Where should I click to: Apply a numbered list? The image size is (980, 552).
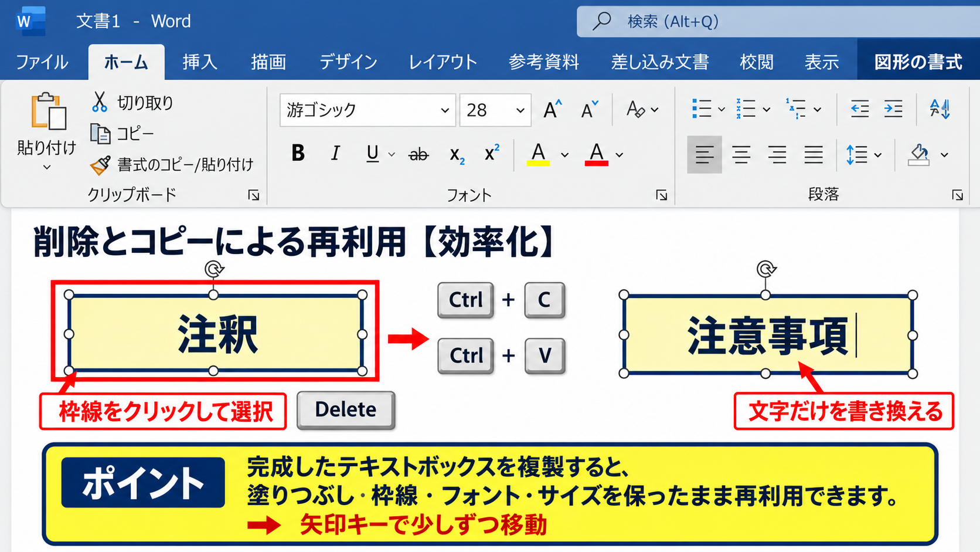746,109
